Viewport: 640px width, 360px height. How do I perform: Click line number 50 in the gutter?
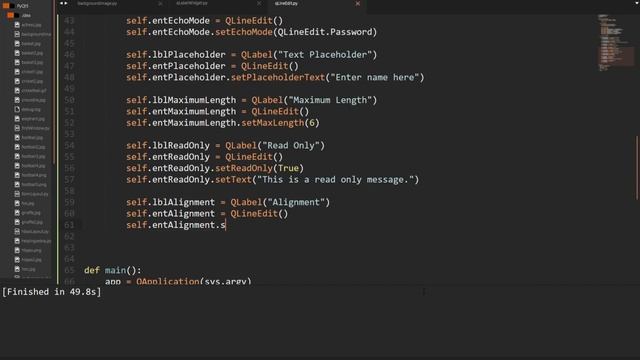coord(69,100)
